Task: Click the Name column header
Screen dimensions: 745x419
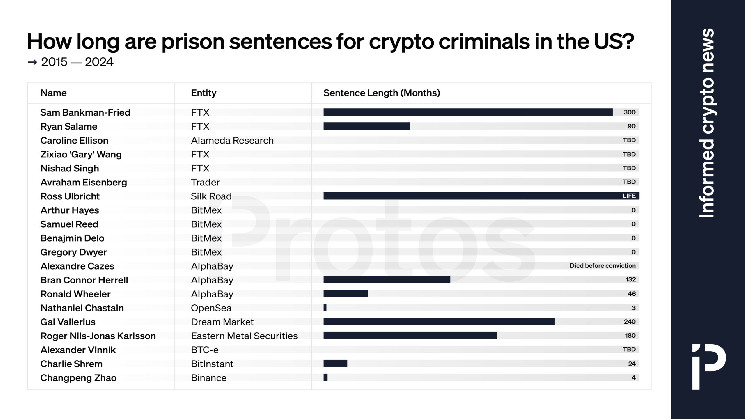Action: coord(53,92)
